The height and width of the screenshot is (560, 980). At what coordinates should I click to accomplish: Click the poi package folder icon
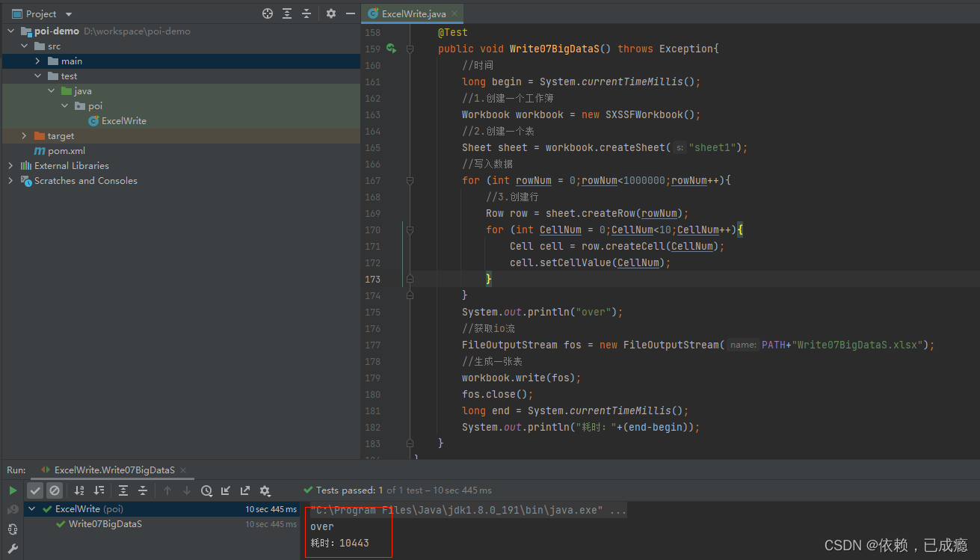[x=80, y=106]
